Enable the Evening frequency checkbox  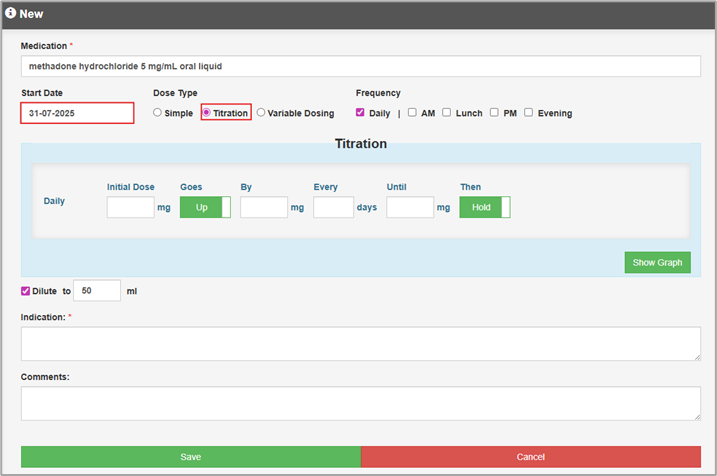click(528, 113)
